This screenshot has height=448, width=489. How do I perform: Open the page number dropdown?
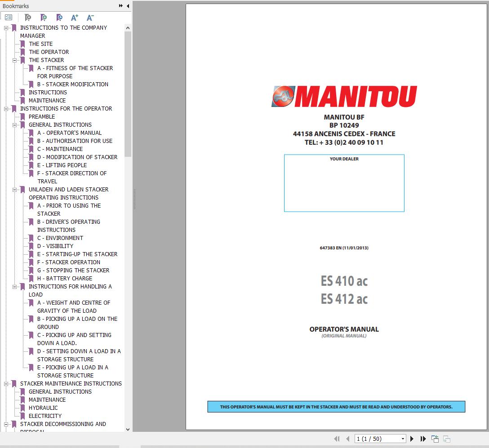coord(403,439)
